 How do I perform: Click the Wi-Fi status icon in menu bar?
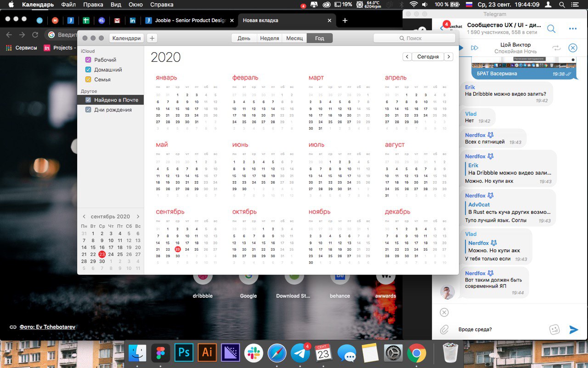pos(413,5)
